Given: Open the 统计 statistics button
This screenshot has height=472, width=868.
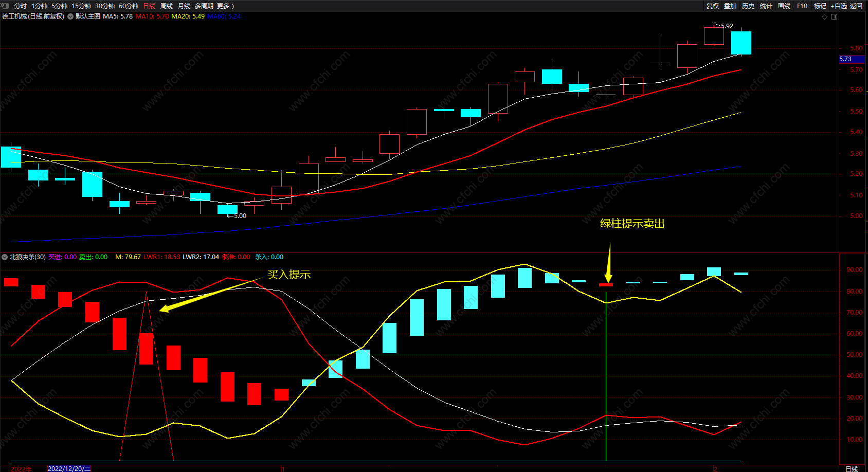Looking at the screenshot, I should point(766,6).
